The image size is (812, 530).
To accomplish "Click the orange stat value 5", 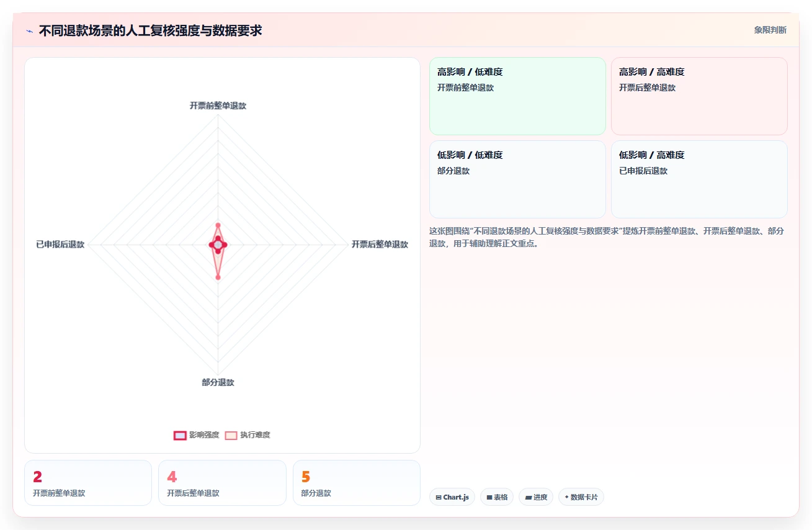I will (306, 477).
